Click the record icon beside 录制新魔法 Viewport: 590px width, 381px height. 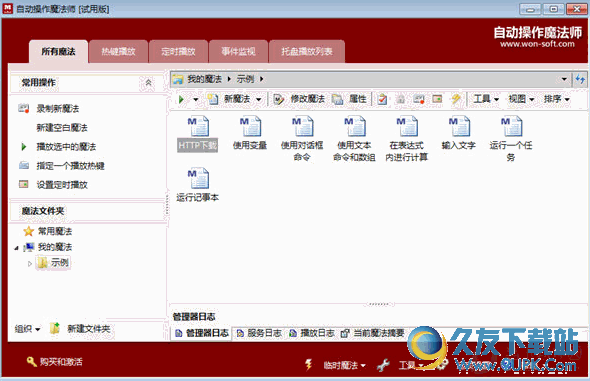click(24, 109)
